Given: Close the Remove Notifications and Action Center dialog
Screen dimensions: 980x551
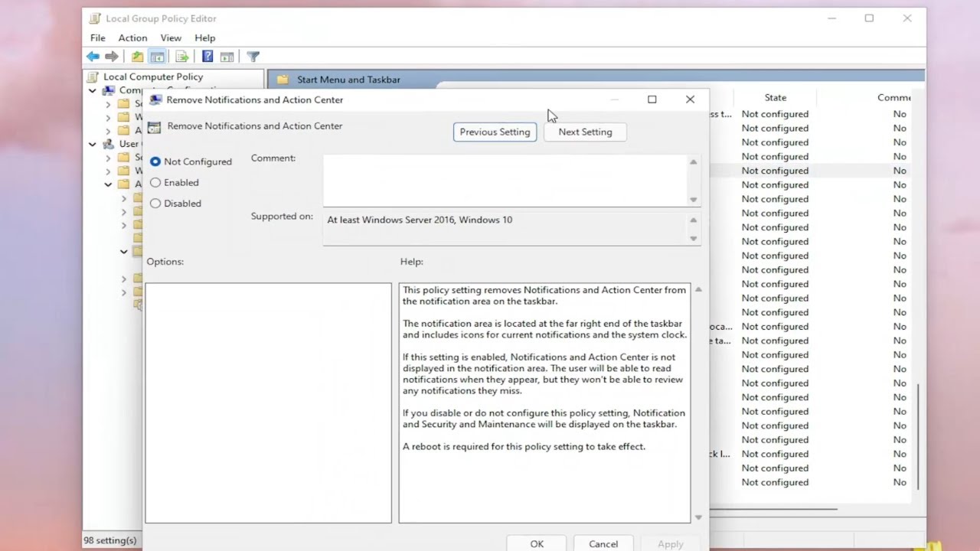Looking at the screenshot, I should (x=690, y=99).
